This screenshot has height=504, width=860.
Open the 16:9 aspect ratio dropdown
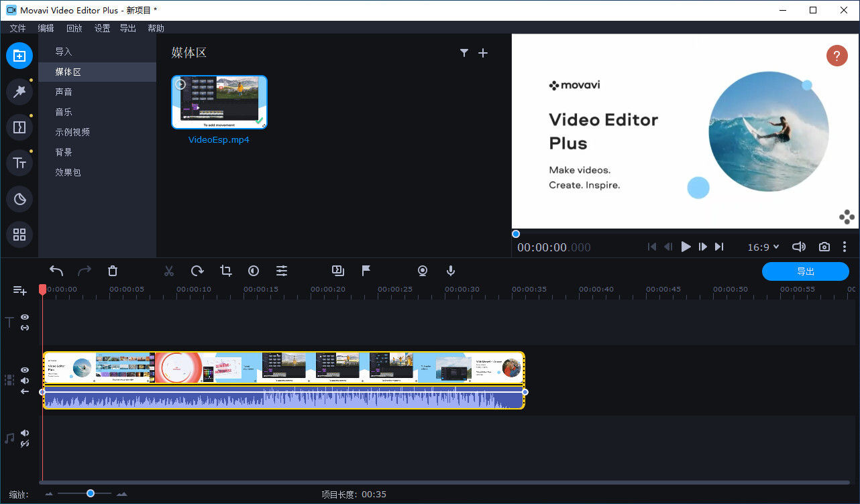click(x=763, y=247)
